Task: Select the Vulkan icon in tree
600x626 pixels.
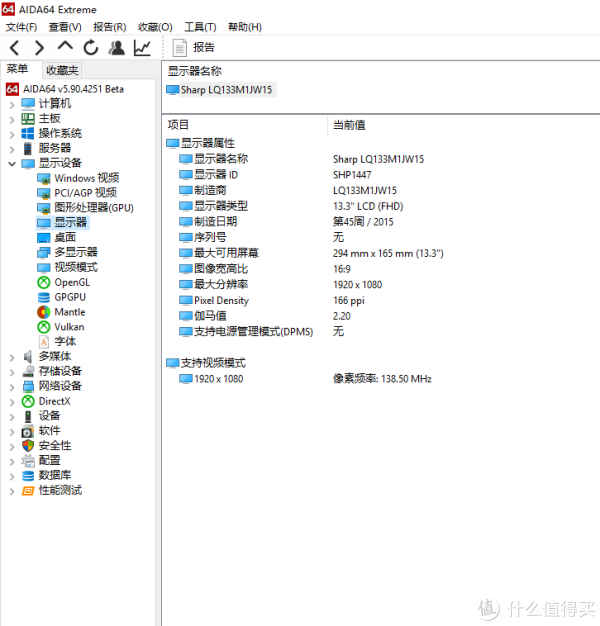Action: [44, 327]
